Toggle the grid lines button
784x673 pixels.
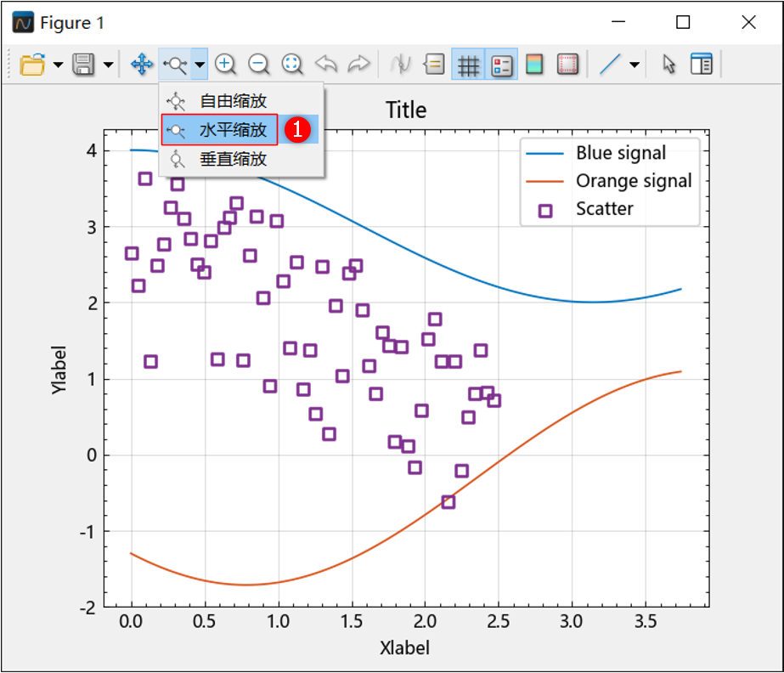pyautogui.click(x=468, y=65)
